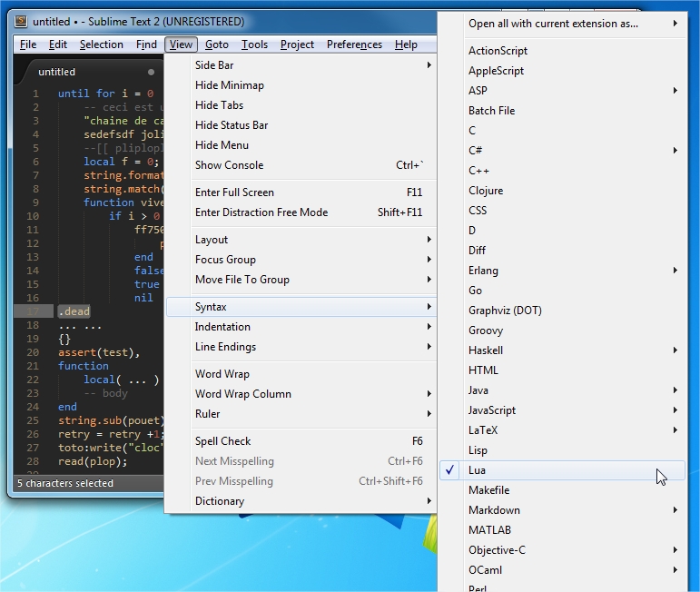
Task: Expand the Word Wrap Column submenu
Action: [x=301, y=394]
